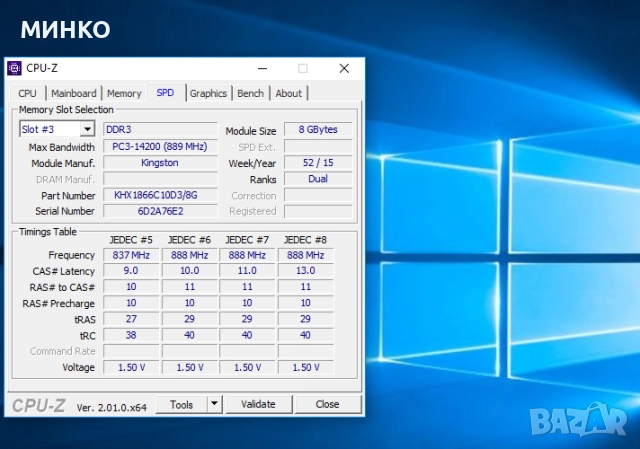Viewport: 640px width, 449px height.
Task: Click the Validate button
Action: (x=258, y=404)
